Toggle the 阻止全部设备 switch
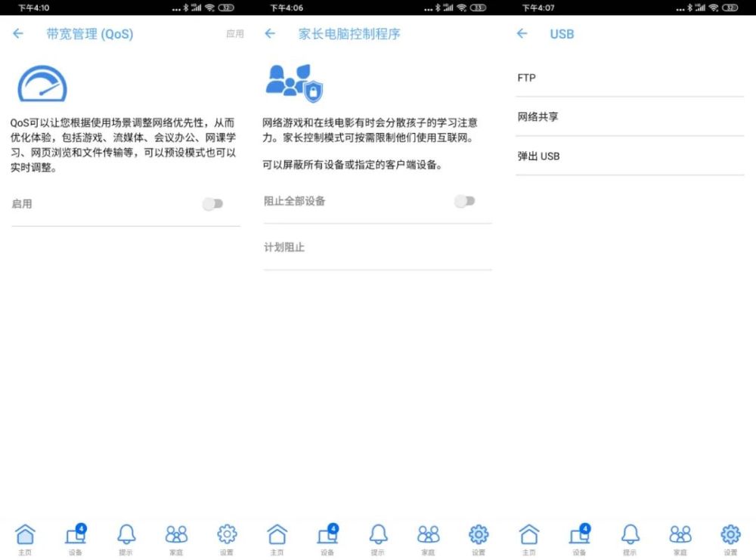The height and width of the screenshot is (560, 756). (x=465, y=201)
